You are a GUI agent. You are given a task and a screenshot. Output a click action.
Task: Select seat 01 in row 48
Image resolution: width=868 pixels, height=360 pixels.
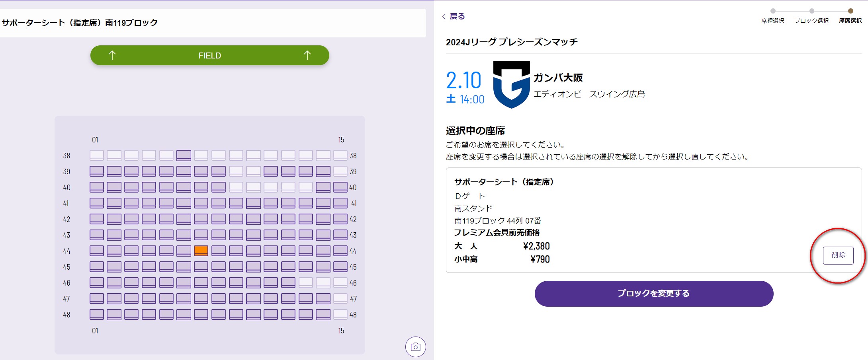point(97,314)
